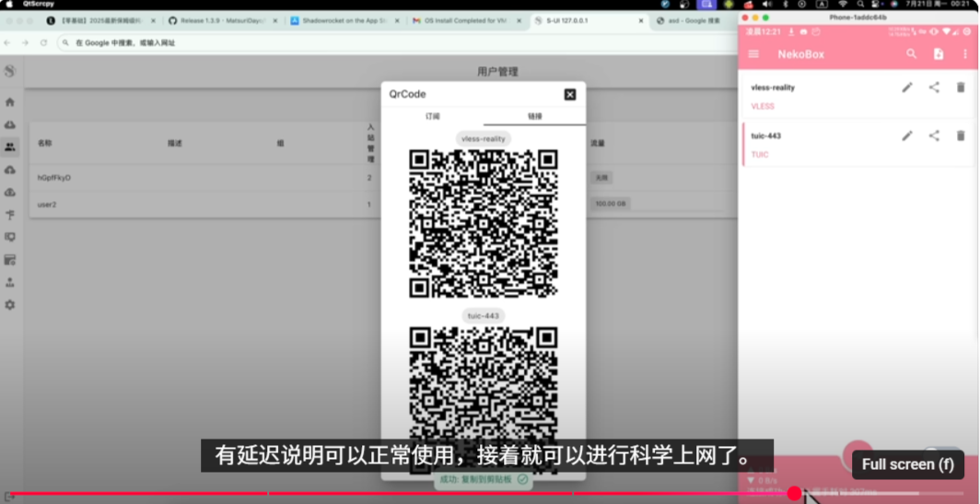Click the browser reload button
This screenshot has height=504, width=980.
(43, 43)
